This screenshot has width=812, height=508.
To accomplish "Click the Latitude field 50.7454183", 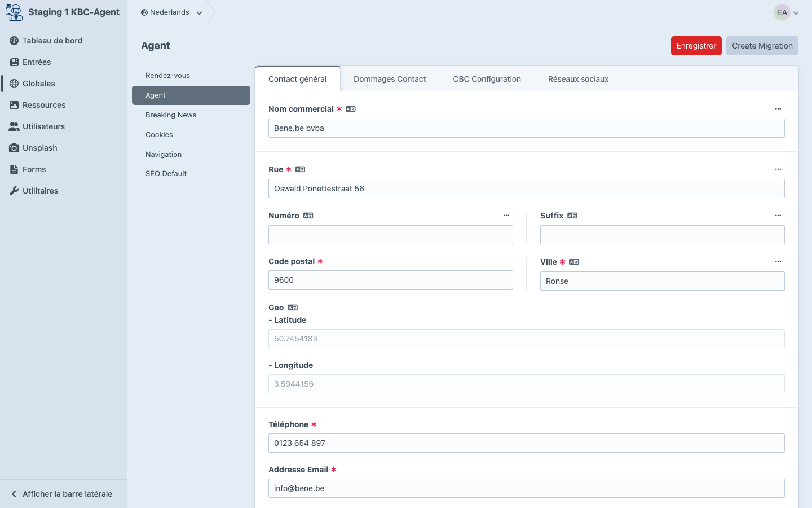I will 527,339.
